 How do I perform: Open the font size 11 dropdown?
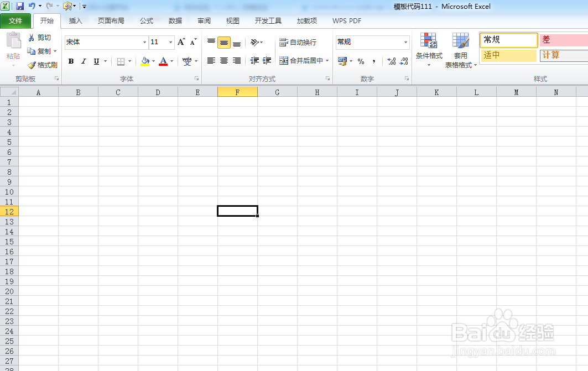(x=170, y=42)
